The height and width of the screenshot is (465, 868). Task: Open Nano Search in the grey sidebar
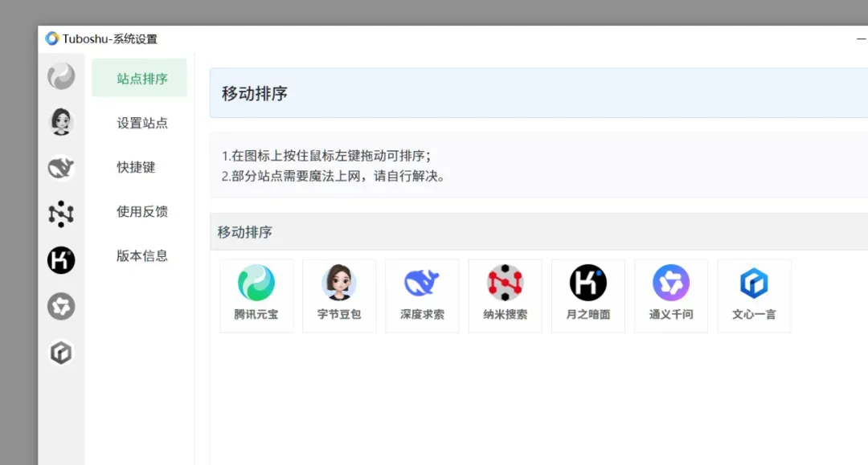61,214
